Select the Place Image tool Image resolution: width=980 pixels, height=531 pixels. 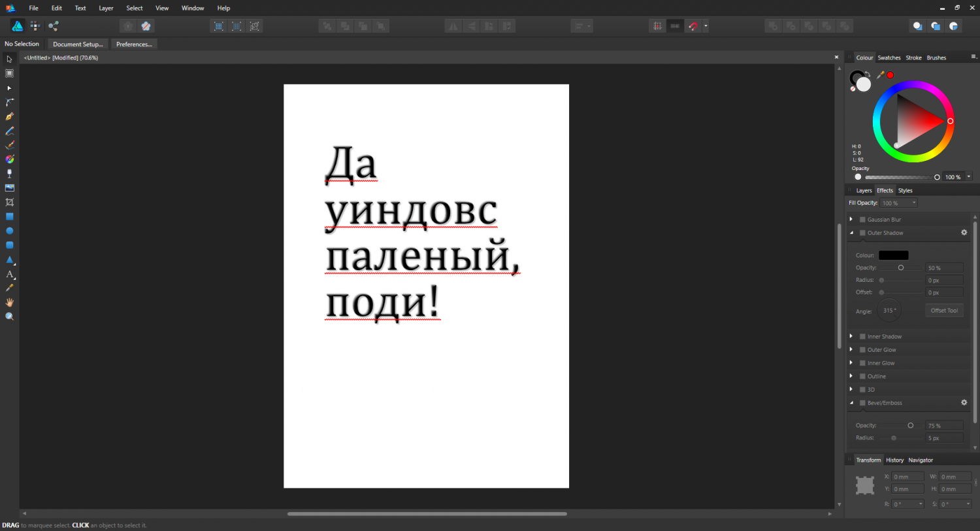(x=9, y=188)
